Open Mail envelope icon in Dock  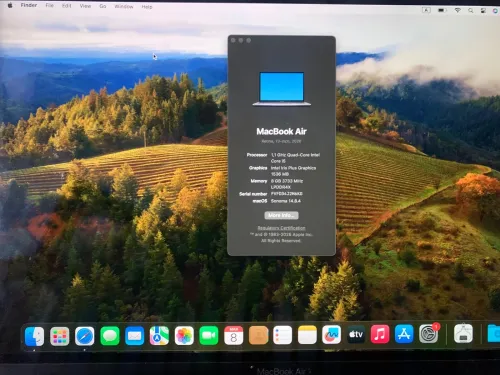coord(134,336)
